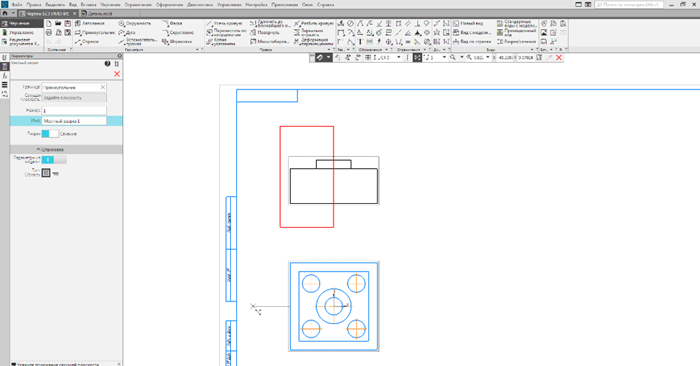Choose the Окружность circle tool

click(135, 23)
